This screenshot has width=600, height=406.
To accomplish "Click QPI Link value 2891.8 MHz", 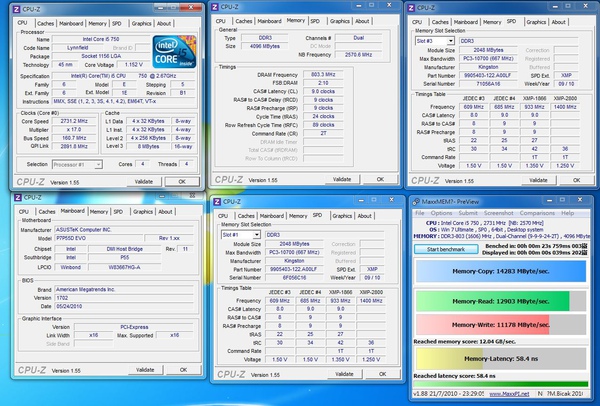I will tap(74, 147).
